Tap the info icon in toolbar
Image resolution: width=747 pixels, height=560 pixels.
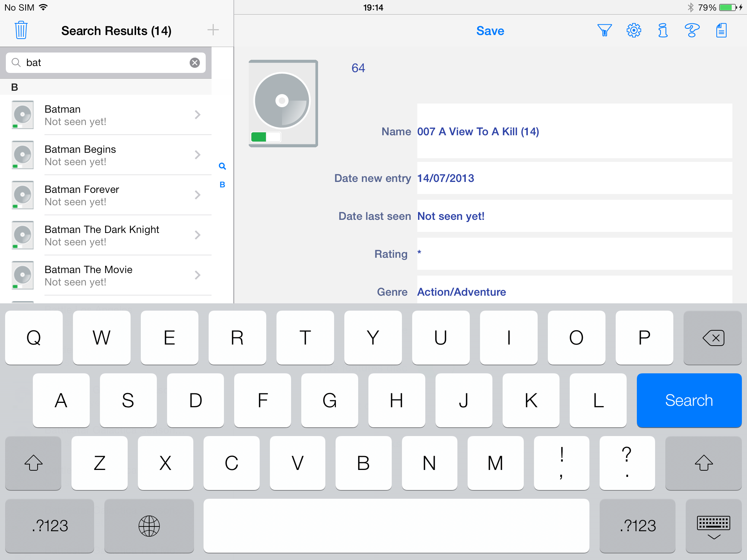pyautogui.click(x=663, y=30)
